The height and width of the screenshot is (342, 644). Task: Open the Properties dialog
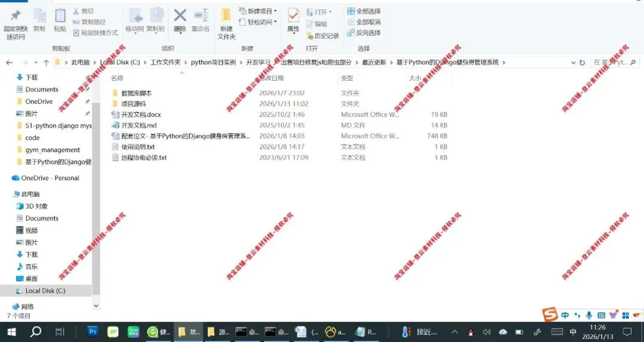[293, 20]
